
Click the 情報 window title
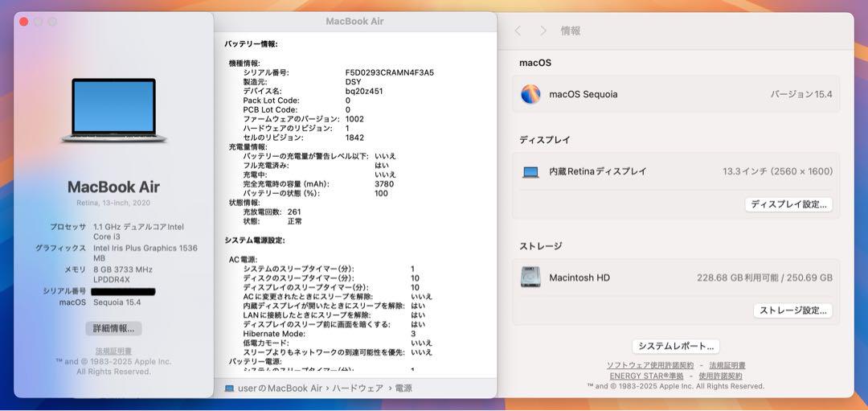coord(570,31)
